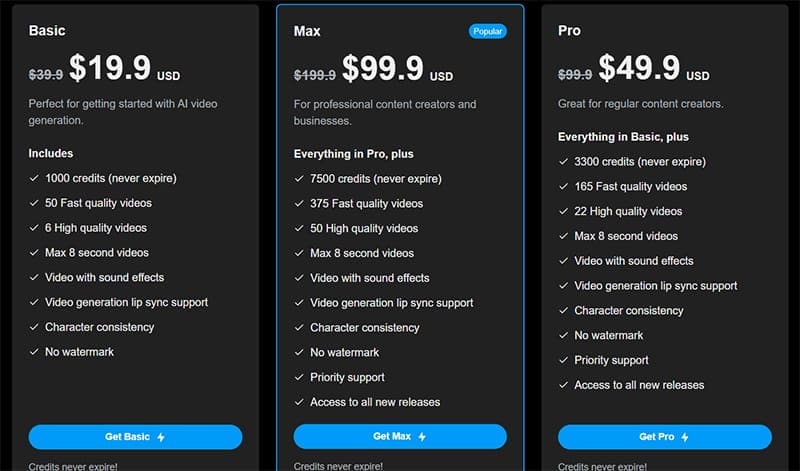Click Access to all new releases in Pro
The height and width of the screenshot is (471, 800).
639,385
